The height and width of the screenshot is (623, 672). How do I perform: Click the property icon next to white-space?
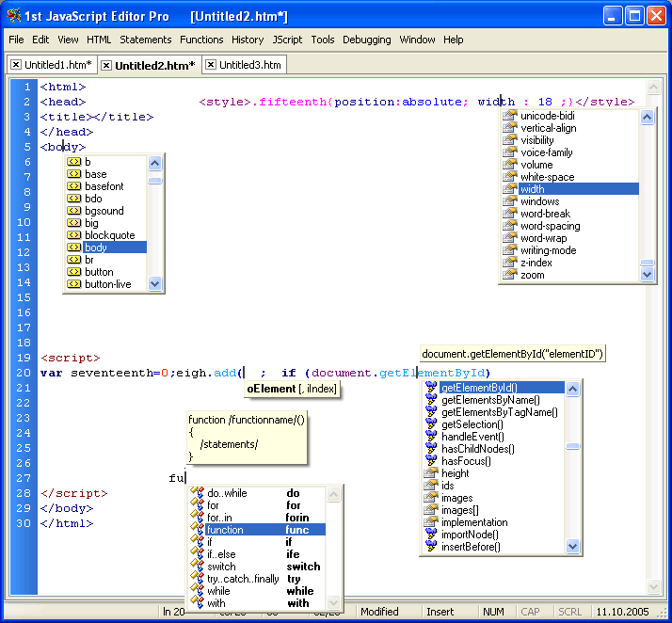509,177
